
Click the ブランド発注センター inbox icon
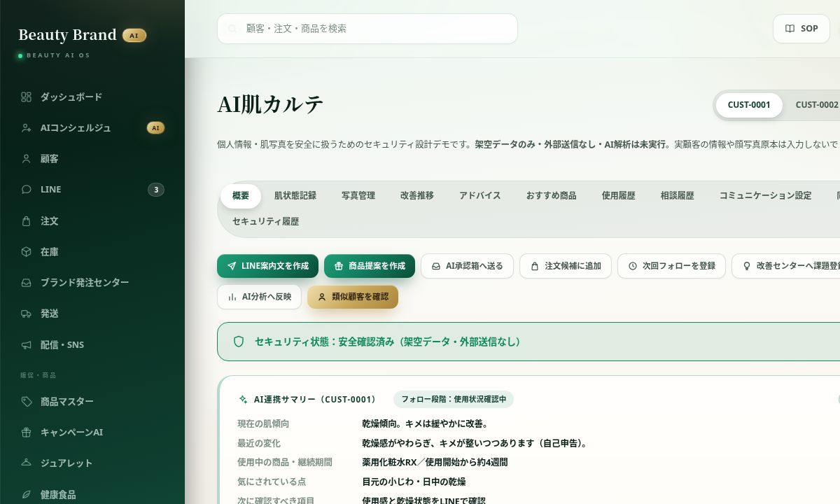point(27,283)
